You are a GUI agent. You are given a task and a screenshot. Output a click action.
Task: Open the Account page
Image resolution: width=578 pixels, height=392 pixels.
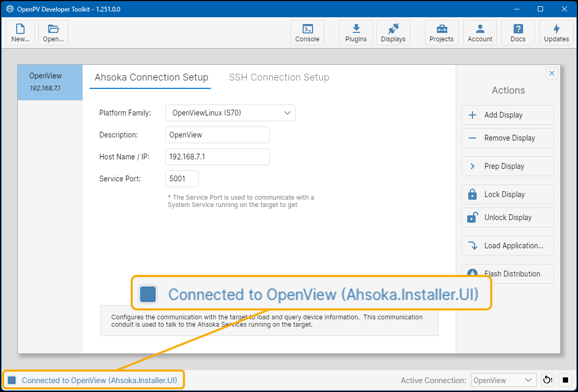(480, 33)
